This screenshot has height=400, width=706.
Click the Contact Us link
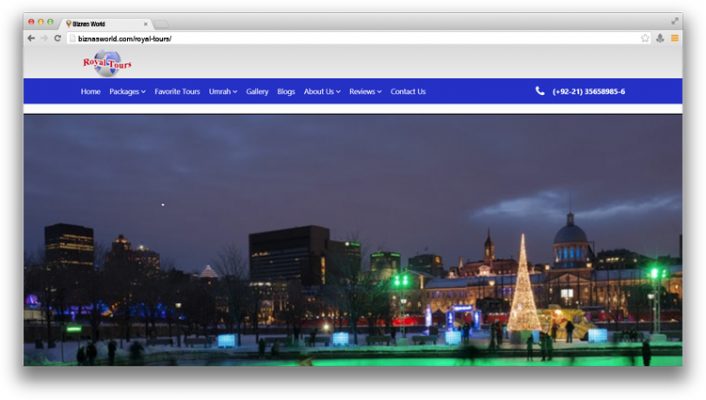(408, 92)
